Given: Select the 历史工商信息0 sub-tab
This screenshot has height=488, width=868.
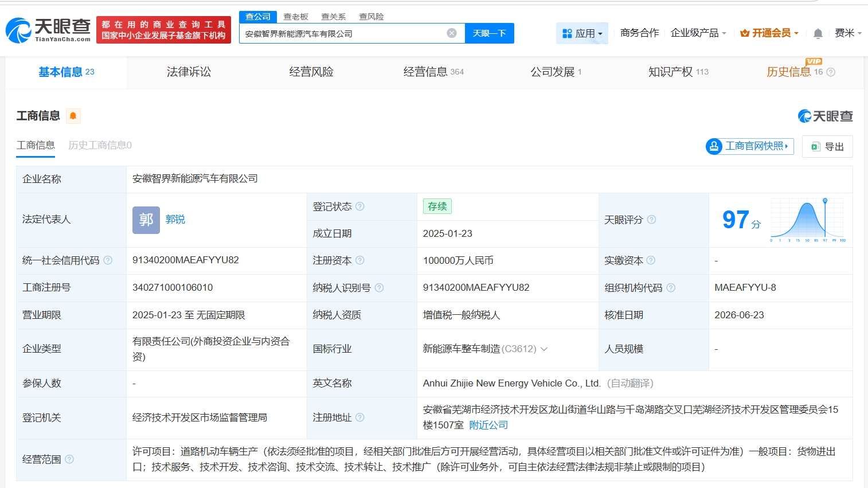Looking at the screenshot, I should click(100, 146).
